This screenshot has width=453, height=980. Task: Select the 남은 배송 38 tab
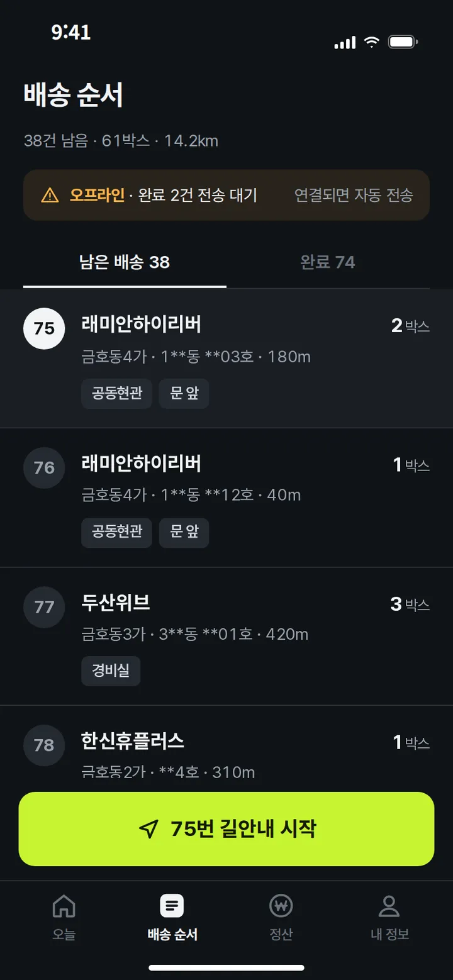pyautogui.click(x=125, y=262)
